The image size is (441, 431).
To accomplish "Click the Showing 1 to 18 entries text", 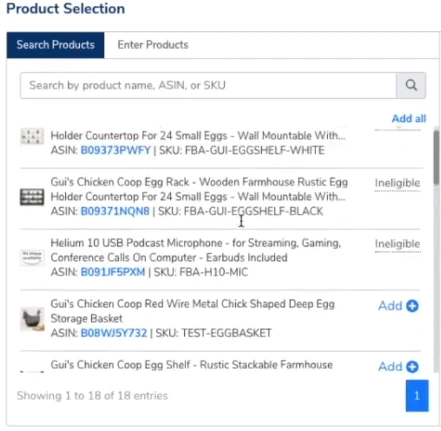I will (92, 396).
